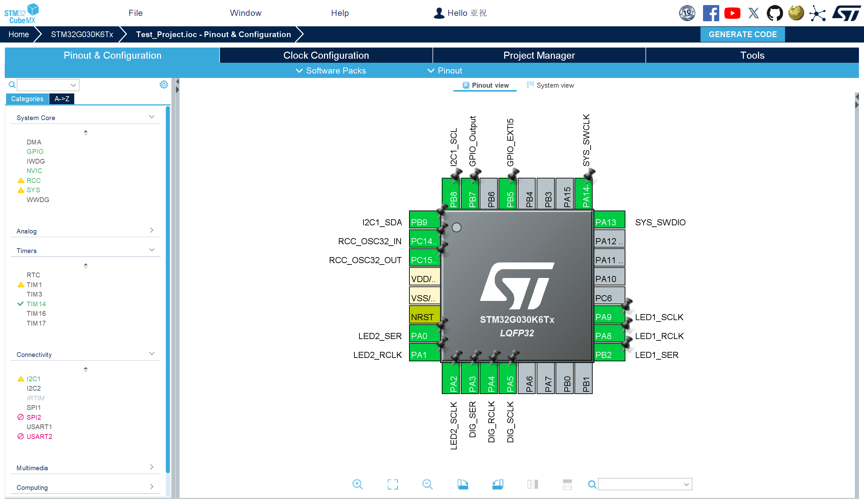This screenshot has height=504, width=864.
Task: Zoom in on the chip pinout
Action: pyautogui.click(x=357, y=484)
